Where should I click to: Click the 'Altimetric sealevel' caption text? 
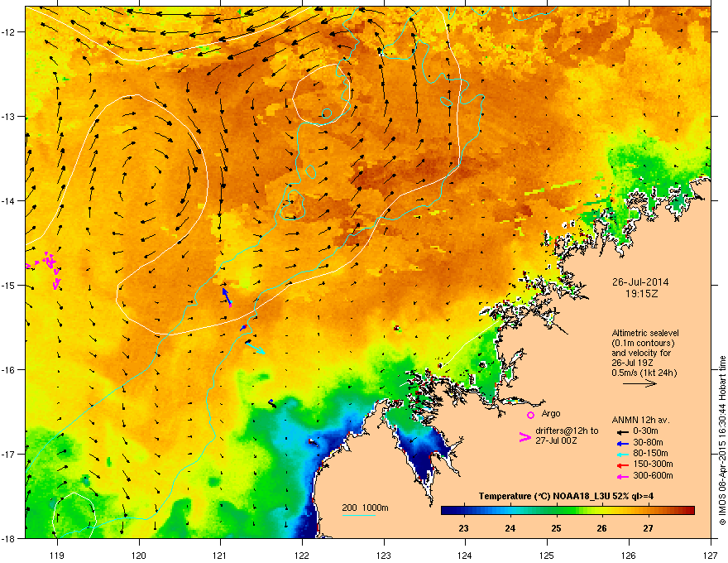pos(645,333)
